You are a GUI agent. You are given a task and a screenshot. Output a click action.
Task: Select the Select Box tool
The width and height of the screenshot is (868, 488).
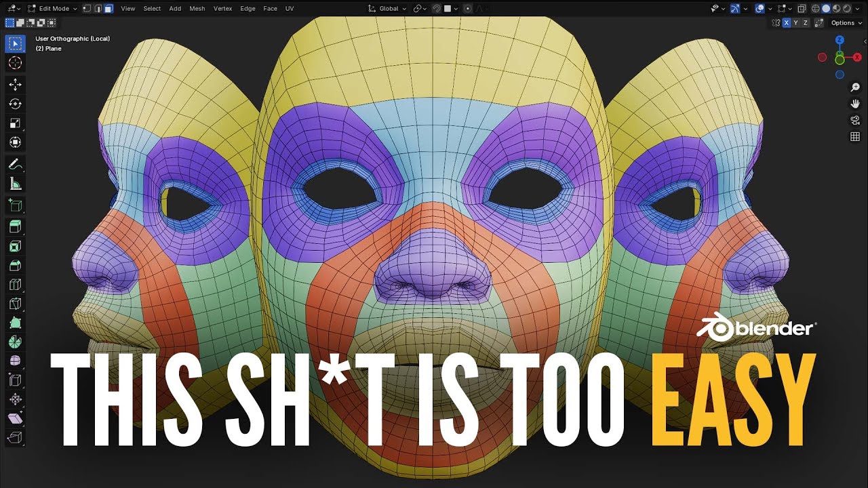pos(16,43)
